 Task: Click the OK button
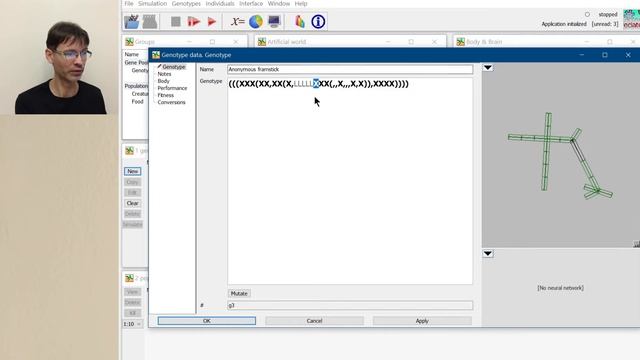point(207,321)
